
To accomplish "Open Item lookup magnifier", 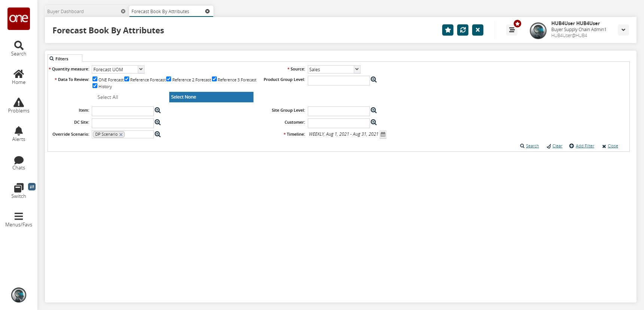I will 158,110.
